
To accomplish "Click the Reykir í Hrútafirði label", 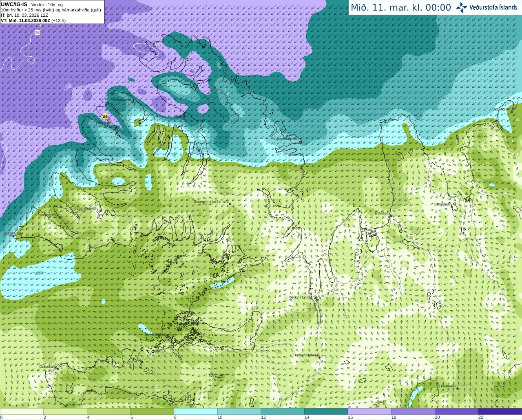I will point(302,297).
